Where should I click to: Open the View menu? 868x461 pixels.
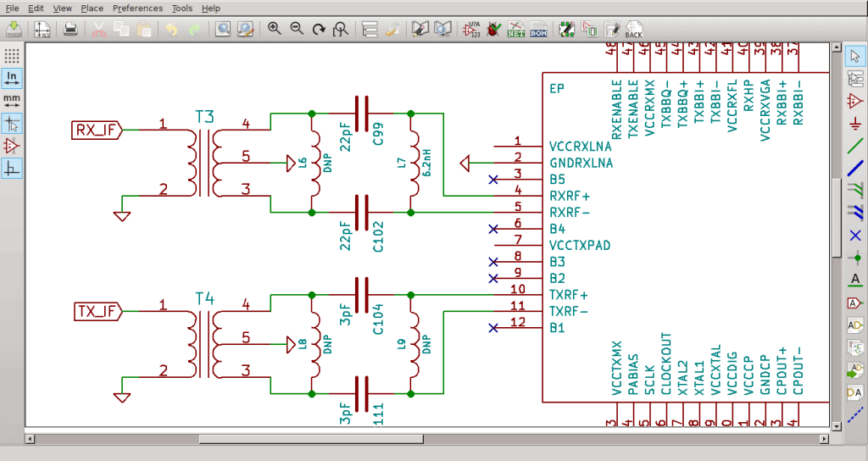[63, 8]
